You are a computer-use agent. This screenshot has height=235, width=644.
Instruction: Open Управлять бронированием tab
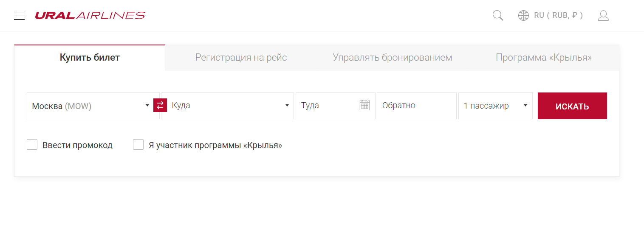click(x=392, y=57)
